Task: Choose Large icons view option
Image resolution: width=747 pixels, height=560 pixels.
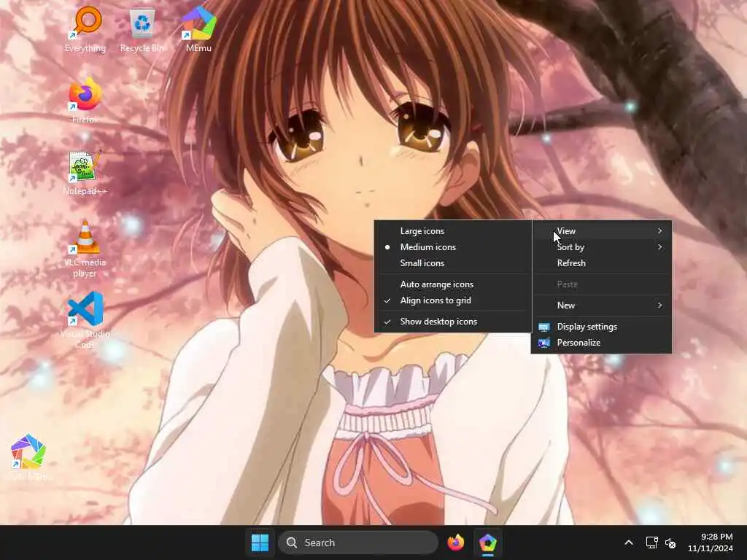Action: (452, 231)
